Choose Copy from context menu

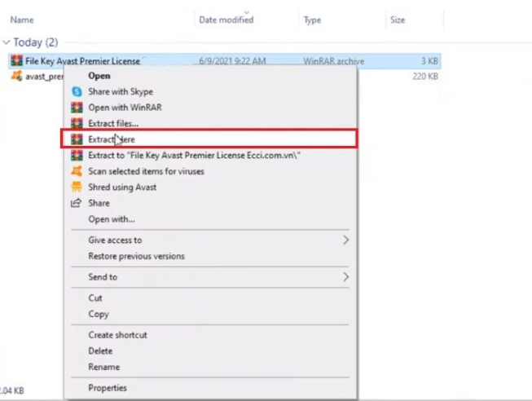(x=99, y=314)
